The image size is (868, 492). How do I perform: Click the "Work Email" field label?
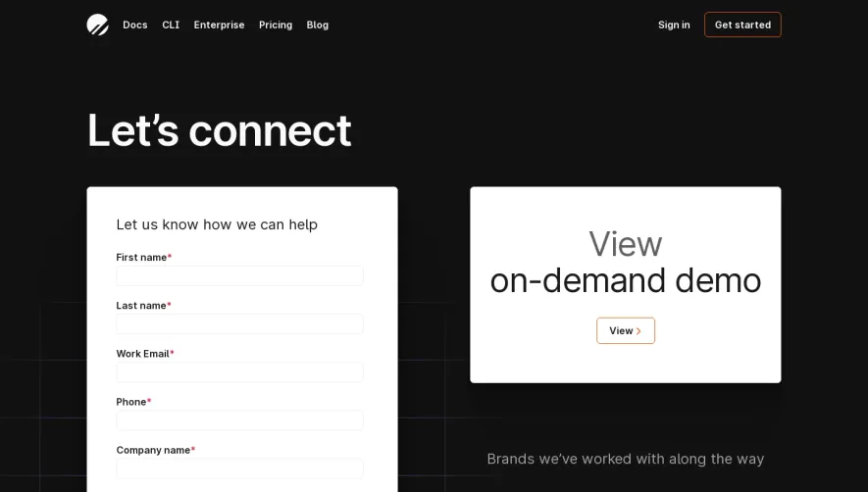point(143,354)
